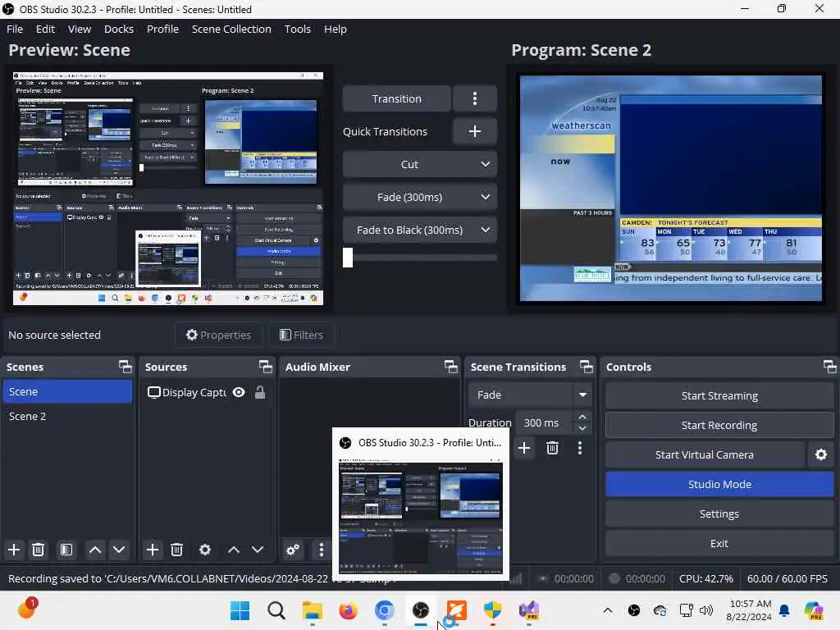
Task: Remove selected source with trash icon
Action: [177, 550]
